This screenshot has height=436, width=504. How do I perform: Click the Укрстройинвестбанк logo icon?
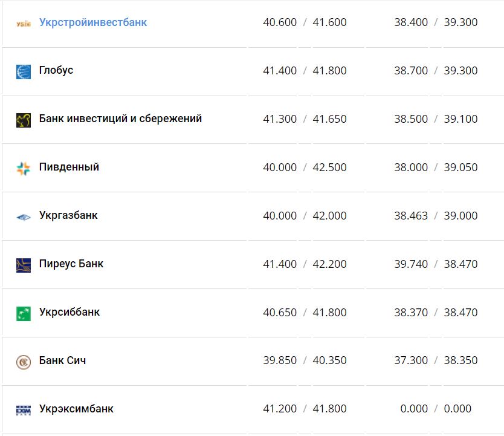point(23,22)
